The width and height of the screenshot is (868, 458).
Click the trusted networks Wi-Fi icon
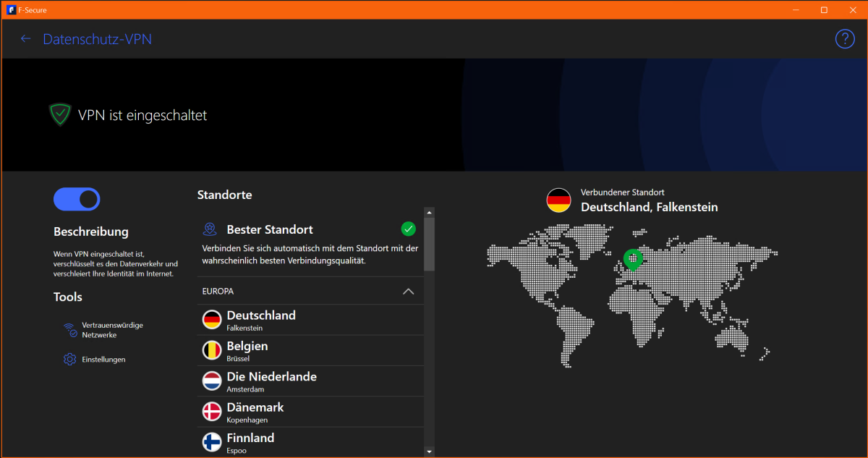[70, 330]
